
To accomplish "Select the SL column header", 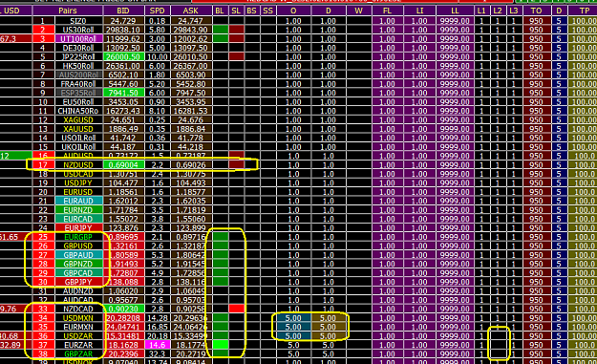I will tap(237, 11).
